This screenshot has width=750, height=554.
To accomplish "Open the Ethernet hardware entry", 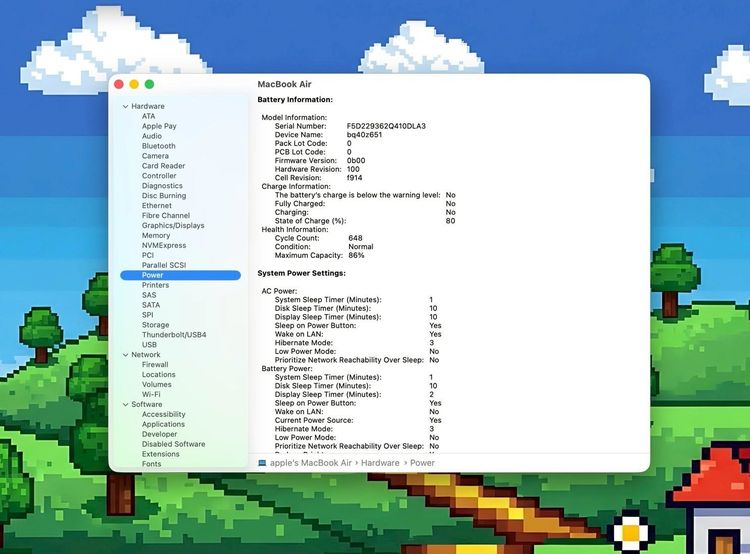I will (156, 206).
